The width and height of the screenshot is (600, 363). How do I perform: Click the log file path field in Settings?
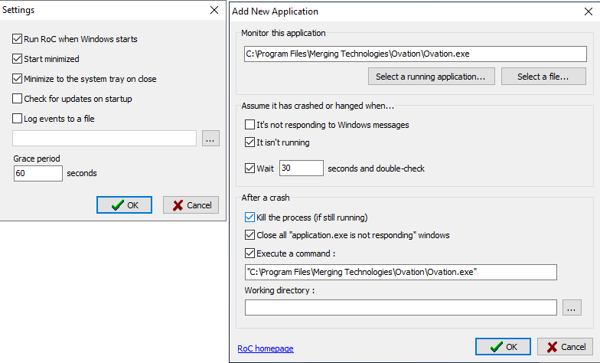[x=104, y=138]
